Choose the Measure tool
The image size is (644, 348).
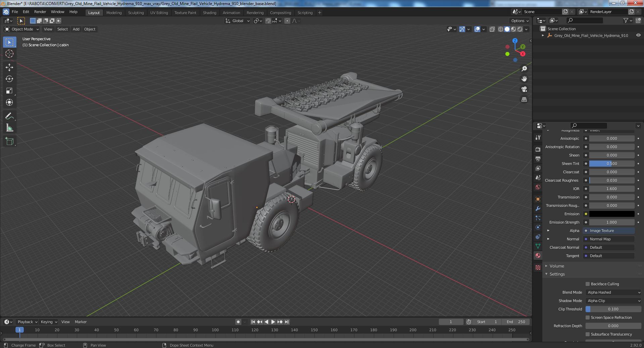click(x=9, y=128)
